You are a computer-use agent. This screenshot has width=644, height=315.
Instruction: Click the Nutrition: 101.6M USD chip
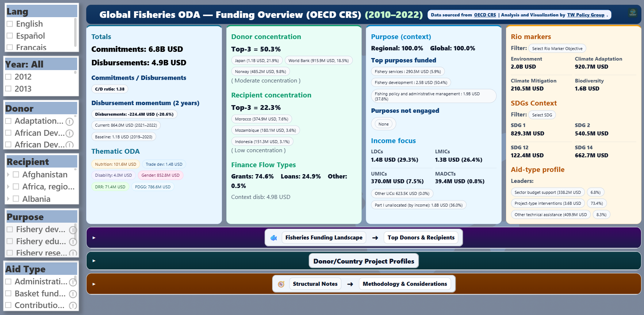click(x=115, y=164)
